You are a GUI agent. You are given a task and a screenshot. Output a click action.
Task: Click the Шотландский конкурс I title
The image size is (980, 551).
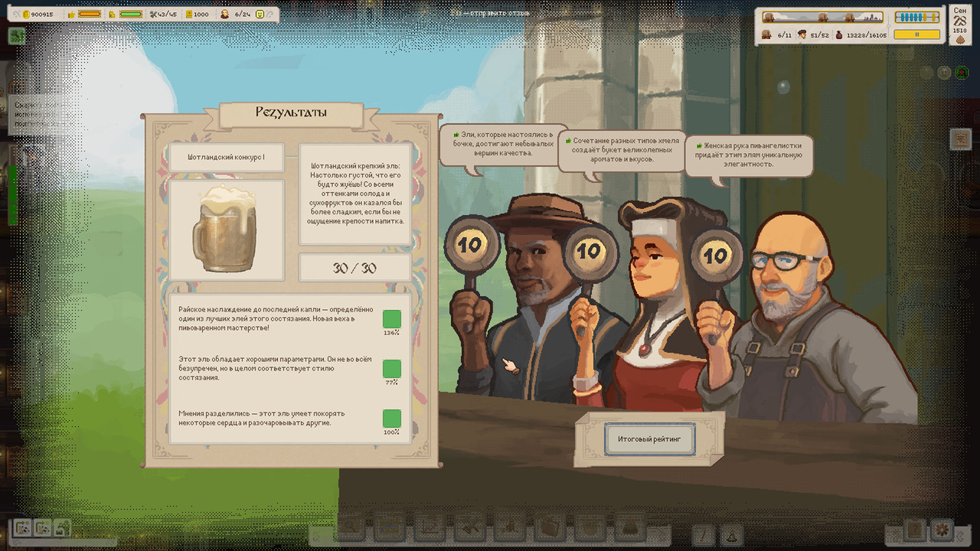(x=227, y=157)
